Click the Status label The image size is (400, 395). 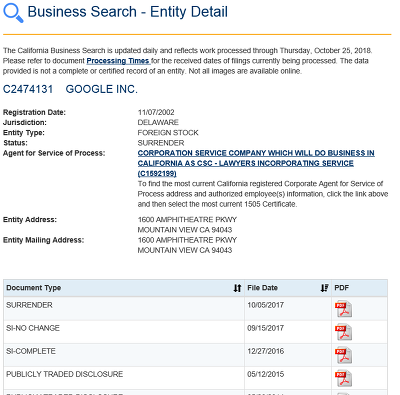(15, 143)
